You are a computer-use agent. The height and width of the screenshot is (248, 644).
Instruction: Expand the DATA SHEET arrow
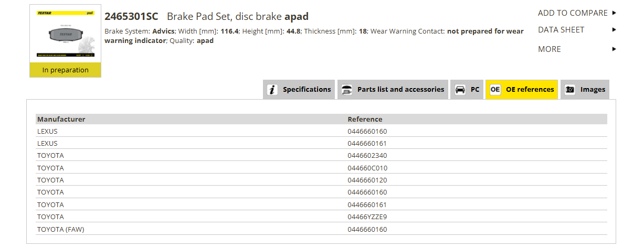coord(614,30)
